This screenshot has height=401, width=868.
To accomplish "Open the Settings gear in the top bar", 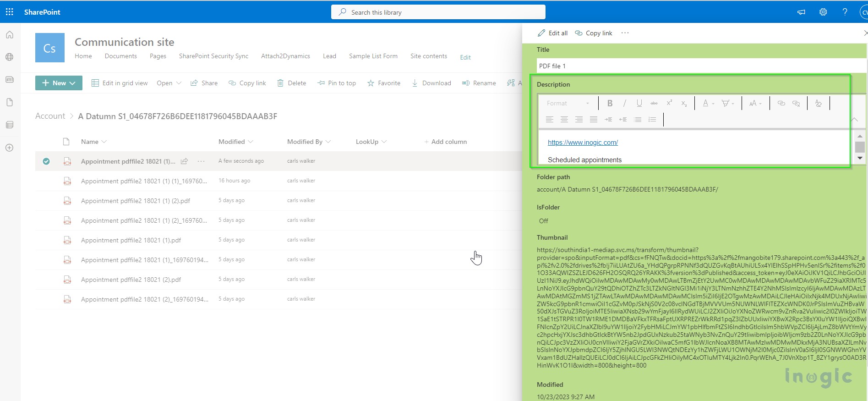I will tap(823, 12).
